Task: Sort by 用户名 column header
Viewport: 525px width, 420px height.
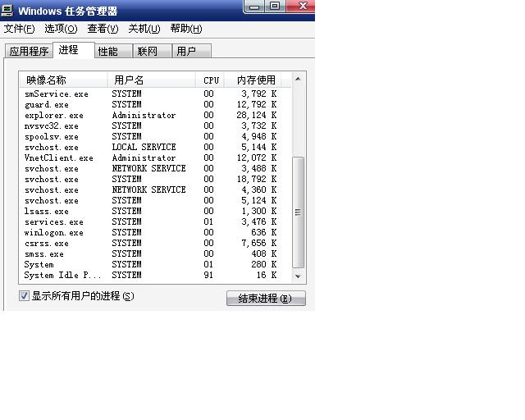Action: [151, 80]
